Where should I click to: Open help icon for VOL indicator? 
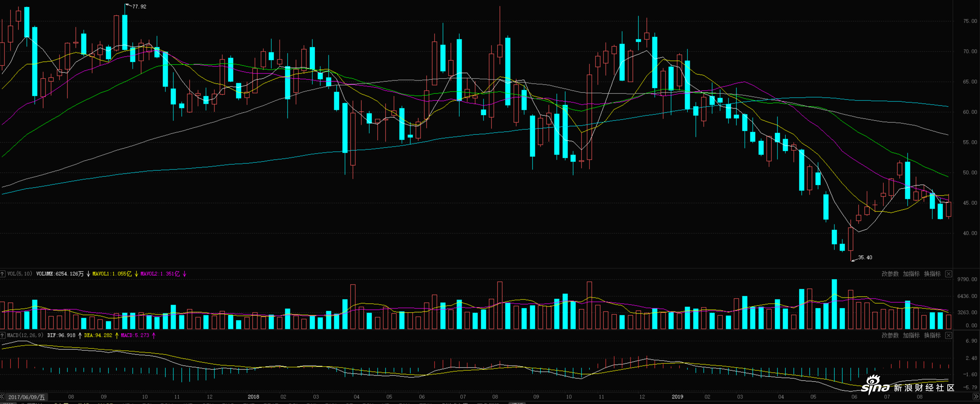click(x=2, y=274)
